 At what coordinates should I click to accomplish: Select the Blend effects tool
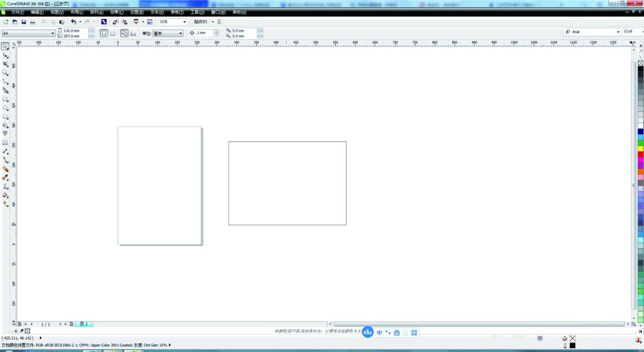click(5, 169)
